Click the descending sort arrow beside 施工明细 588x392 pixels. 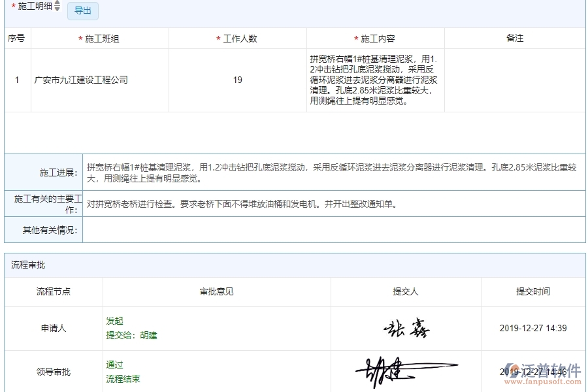[x=57, y=8]
